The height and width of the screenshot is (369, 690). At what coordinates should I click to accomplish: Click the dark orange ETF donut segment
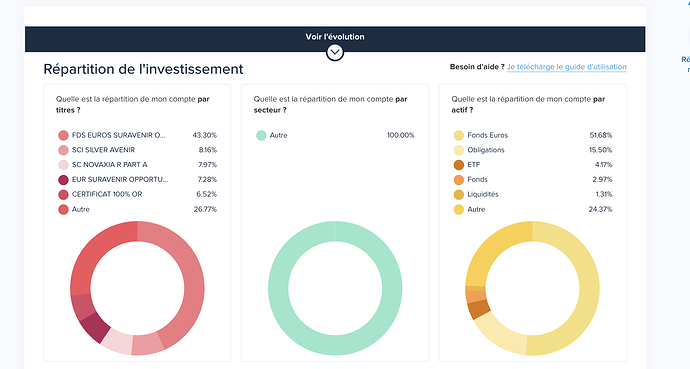point(479,309)
